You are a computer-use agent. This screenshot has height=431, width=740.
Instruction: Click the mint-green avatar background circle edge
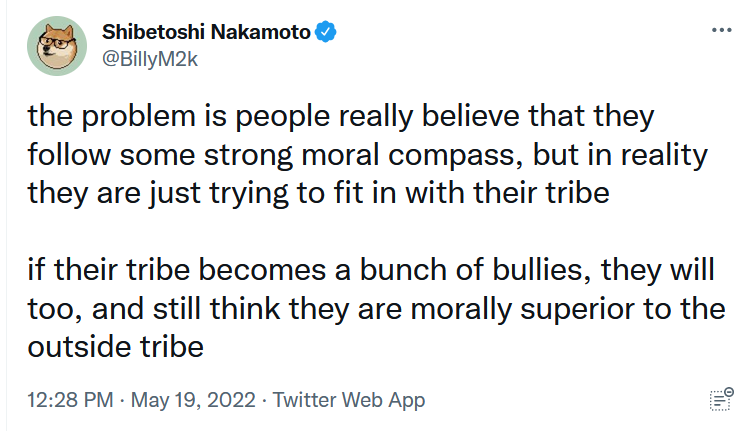coord(31,46)
